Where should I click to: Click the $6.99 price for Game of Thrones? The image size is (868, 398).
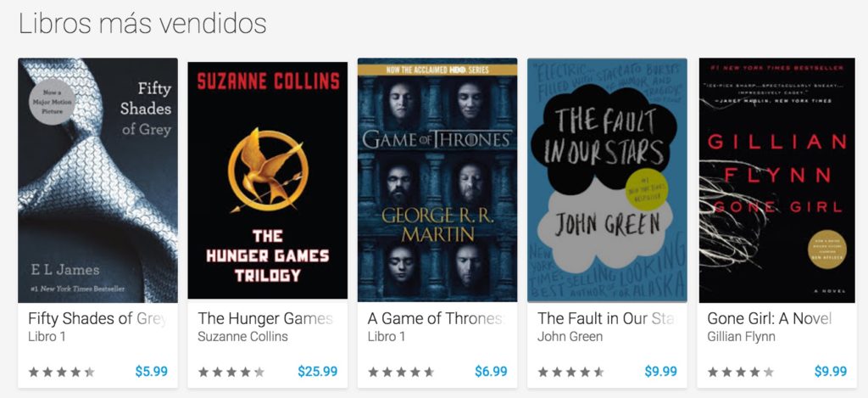click(x=491, y=372)
